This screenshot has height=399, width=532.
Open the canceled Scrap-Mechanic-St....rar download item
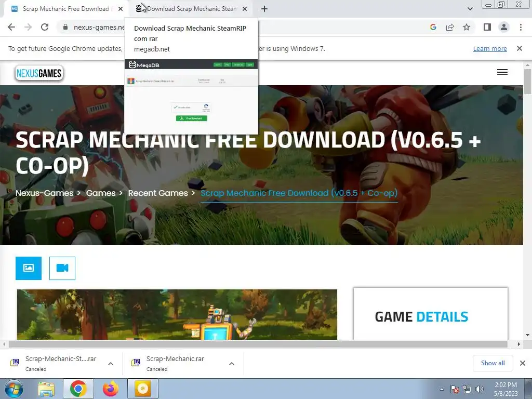(54, 363)
